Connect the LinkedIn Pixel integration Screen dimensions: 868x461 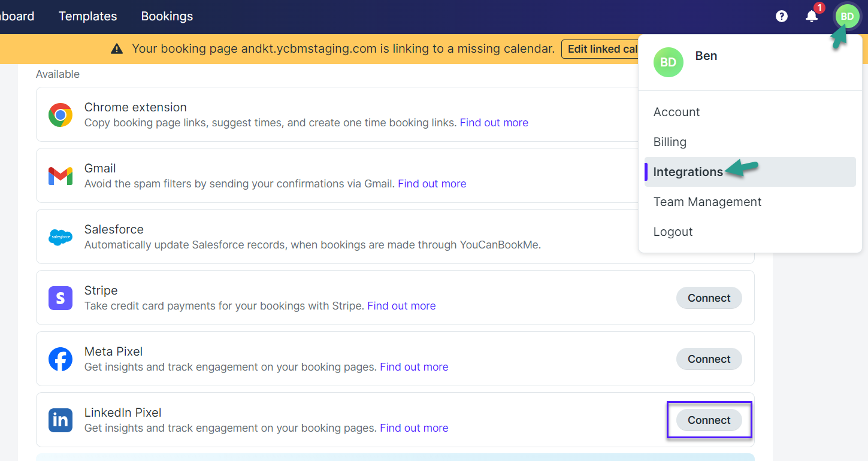709,420
